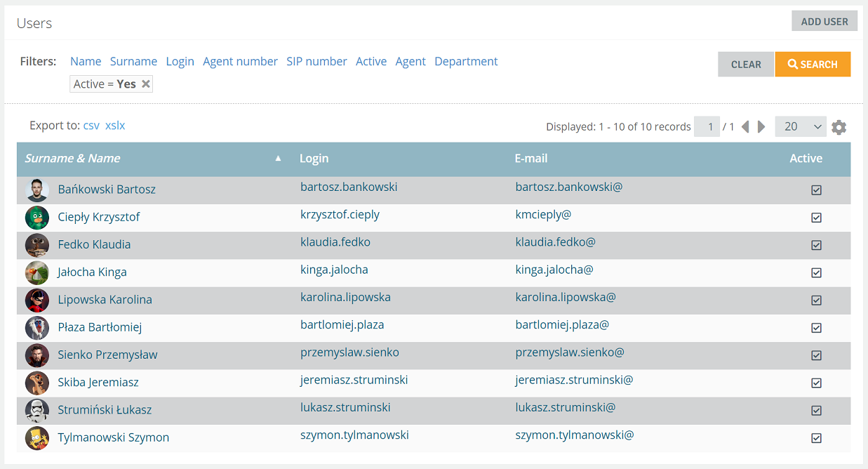The width and height of the screenshot is (868, 469).
Task: Toggle sort arrow in Surname & Name header
Action: [278, 159]
